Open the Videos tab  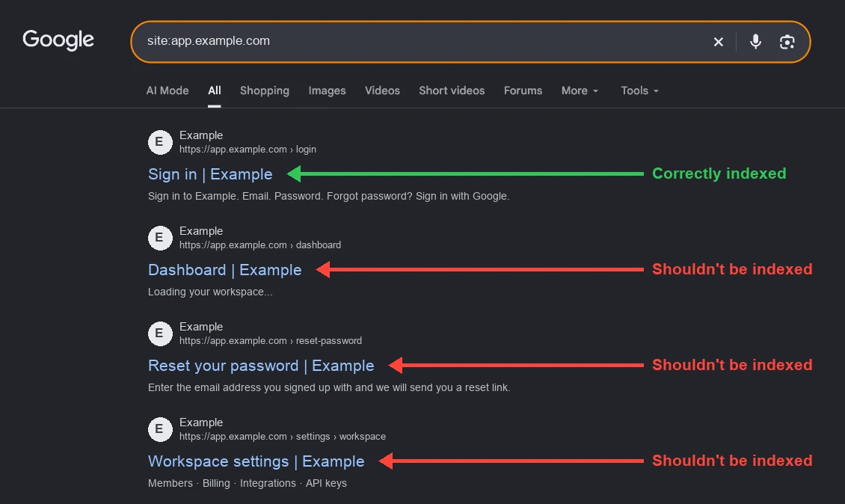[x=382, y=90]
